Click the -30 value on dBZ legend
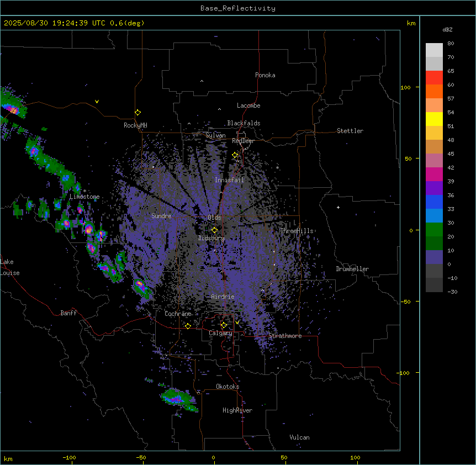Image resolution: width=476 pixels, height=465 pixels. point(452,292)
